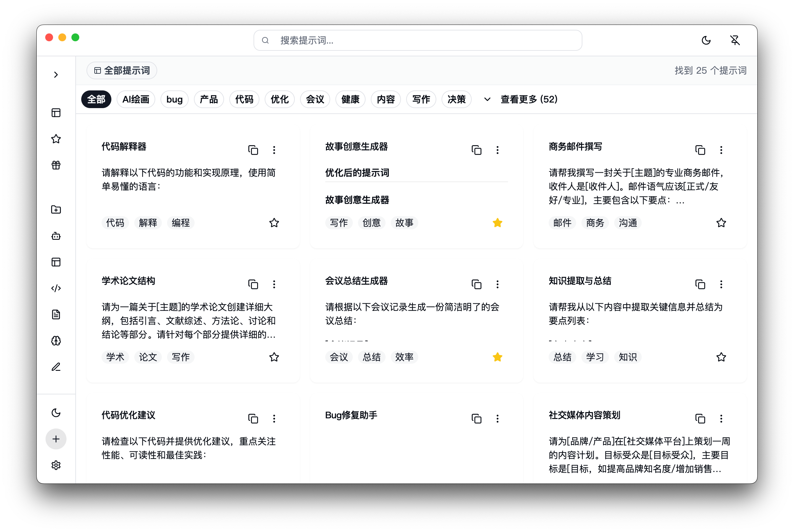This screenshot has width=794, height=532.
Task: Click the brain icon in the sidebar
Action: point(56,341)
